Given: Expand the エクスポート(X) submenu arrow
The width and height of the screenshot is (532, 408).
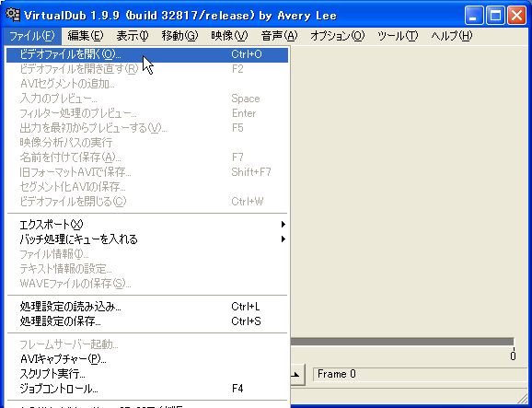Looking at the screenshot, I should pyautogui.click(x=283, y=225).
